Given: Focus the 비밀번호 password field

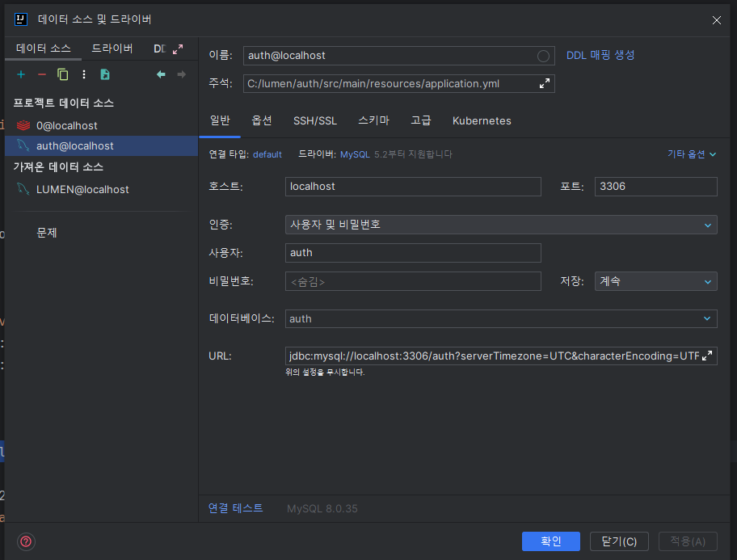Looking at the screenshot, I should 413,281.
